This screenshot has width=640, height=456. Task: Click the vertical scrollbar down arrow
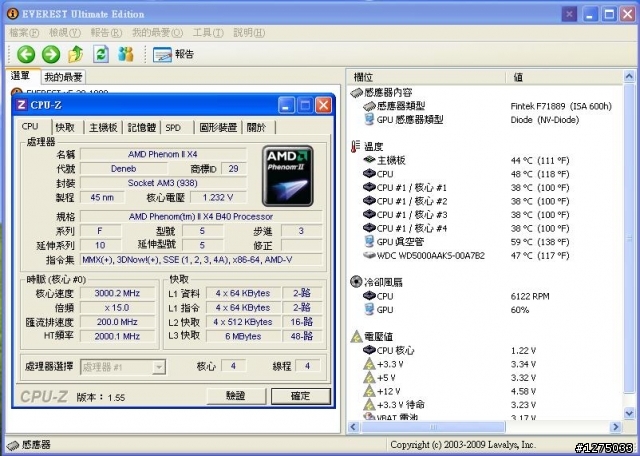629,413
